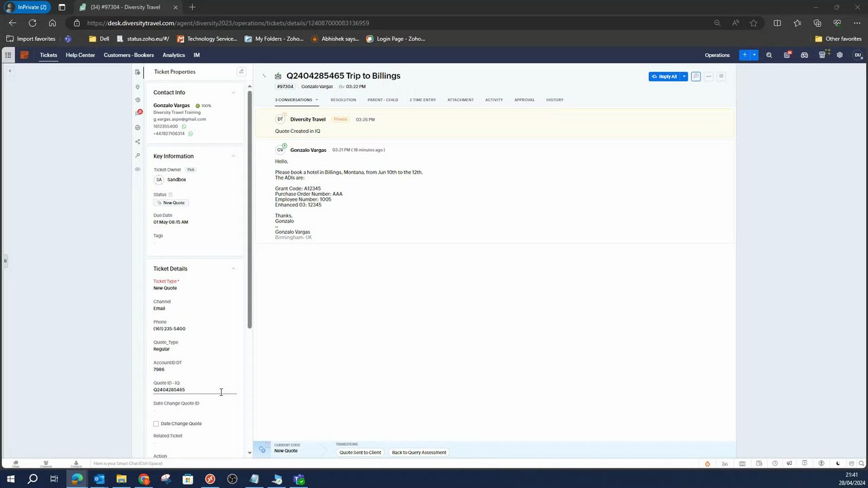
Task: Open the Tickets module
Action: 48,55
